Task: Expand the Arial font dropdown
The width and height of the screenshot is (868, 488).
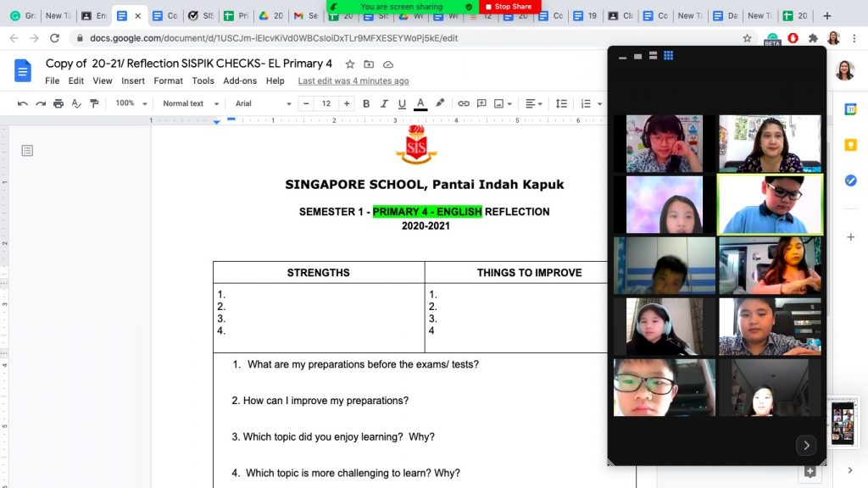Action: [263, 103]
